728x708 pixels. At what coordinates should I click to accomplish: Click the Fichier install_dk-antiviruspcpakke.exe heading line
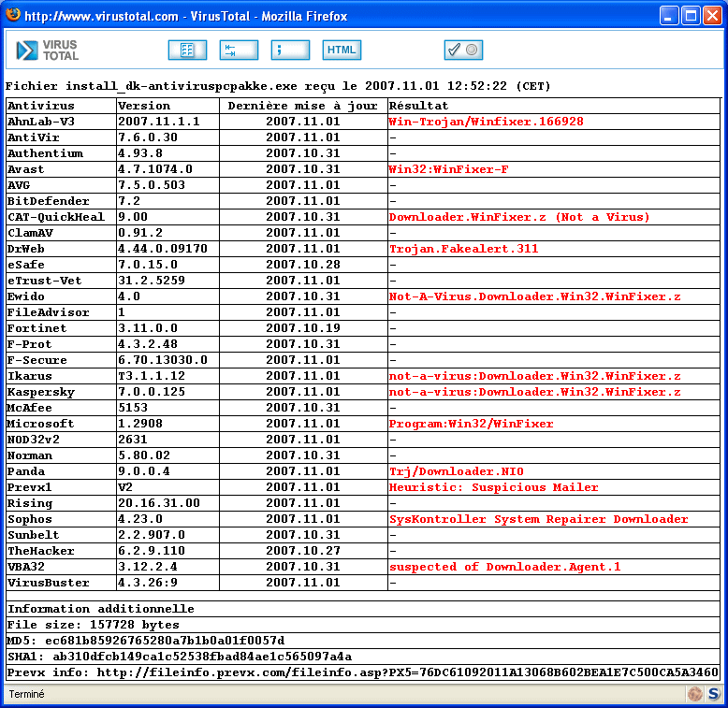(278, 86)
